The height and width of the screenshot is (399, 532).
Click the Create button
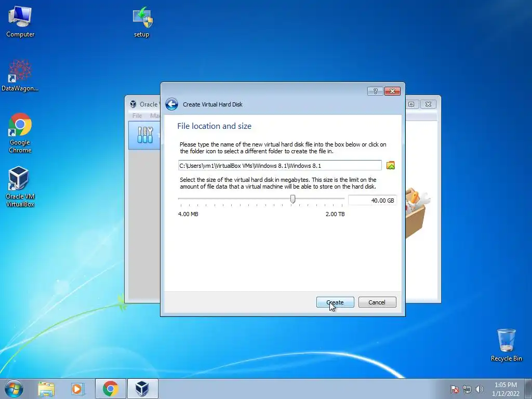click(335, 302)
